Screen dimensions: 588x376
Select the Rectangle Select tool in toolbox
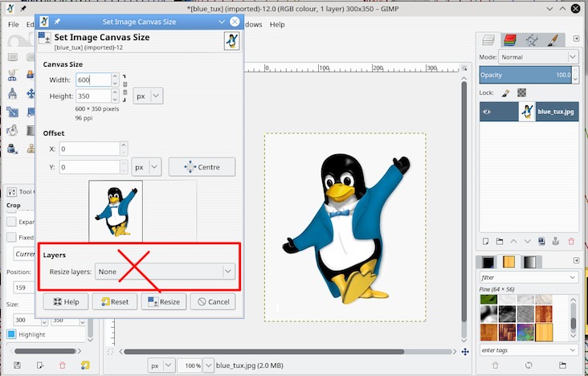12,57
